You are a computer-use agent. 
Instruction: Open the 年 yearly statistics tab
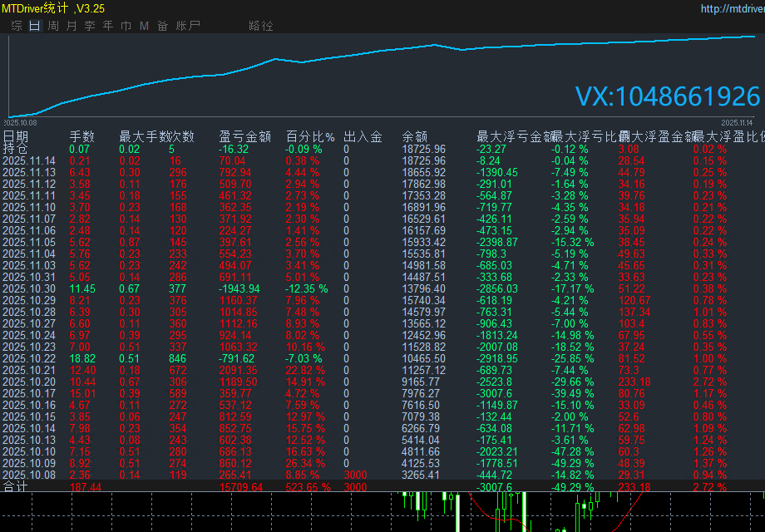[108, 26]
